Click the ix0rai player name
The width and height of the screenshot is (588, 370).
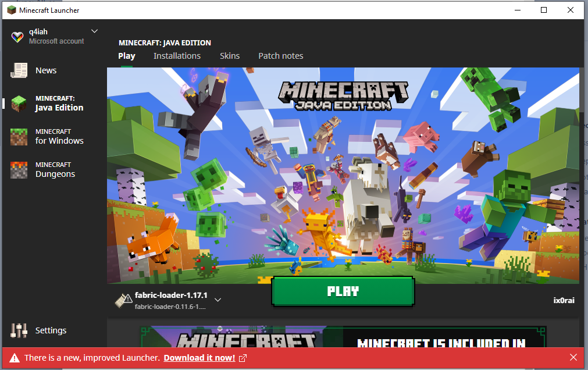[x=564, y=300]
